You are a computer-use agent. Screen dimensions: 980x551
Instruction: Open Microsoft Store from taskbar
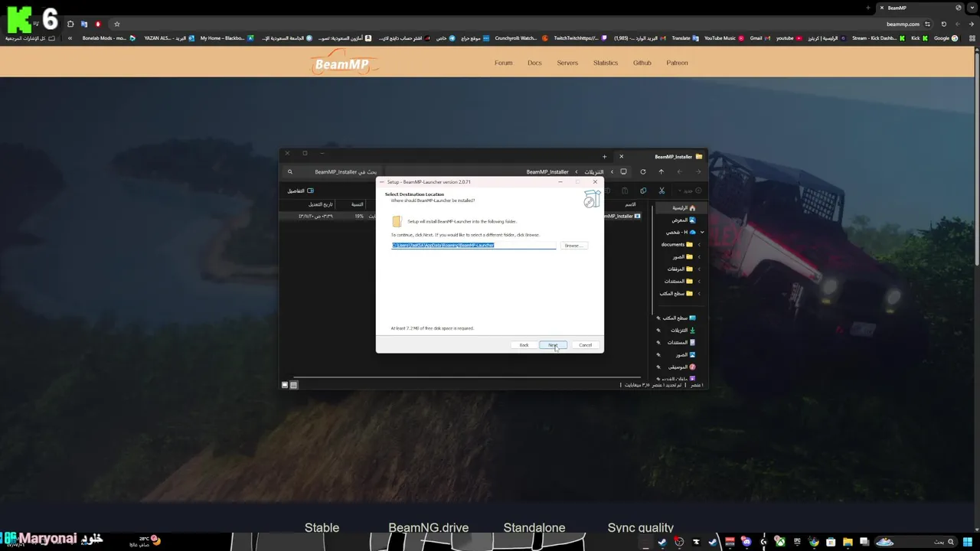click(831, 543)
